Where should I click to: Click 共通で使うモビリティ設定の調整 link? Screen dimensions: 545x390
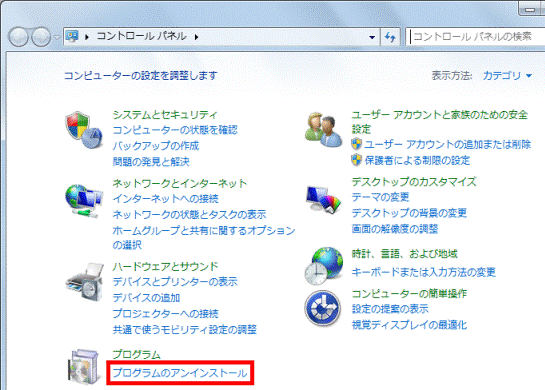(x=185, y=329)
